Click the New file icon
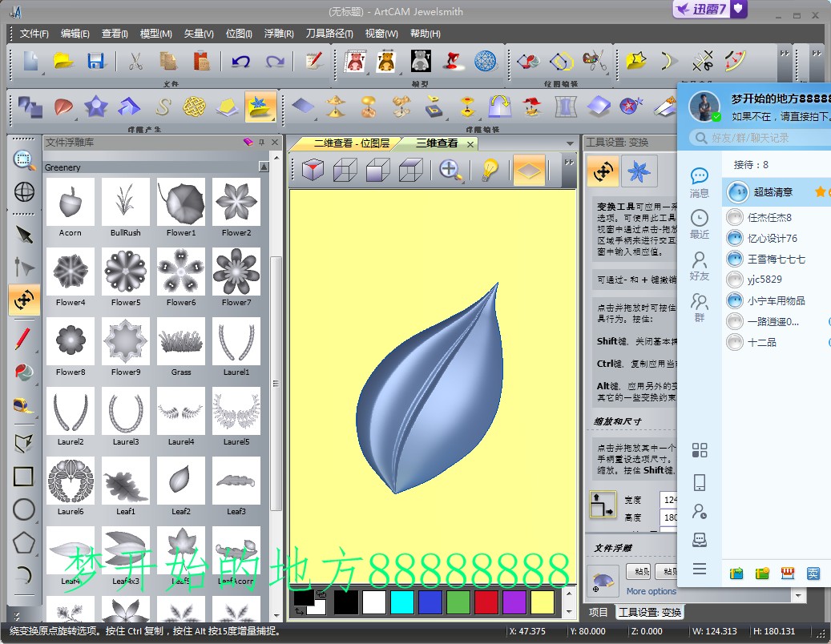 click(x=30, y=61)
